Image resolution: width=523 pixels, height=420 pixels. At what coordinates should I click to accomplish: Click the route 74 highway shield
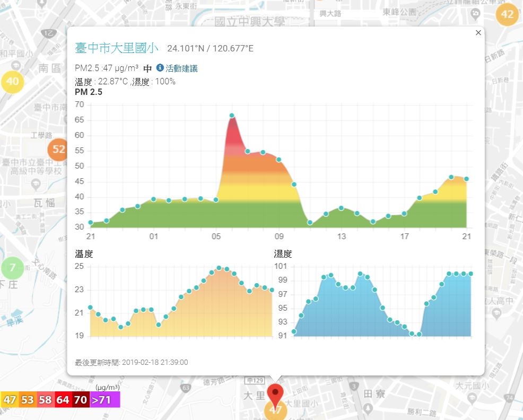click(x=509, y=398)
